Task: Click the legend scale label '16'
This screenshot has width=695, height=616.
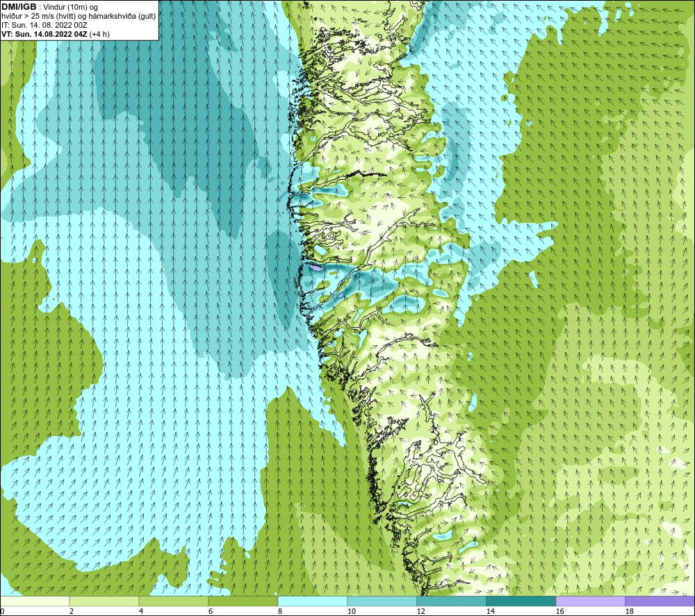Action: tap(559, 612)
